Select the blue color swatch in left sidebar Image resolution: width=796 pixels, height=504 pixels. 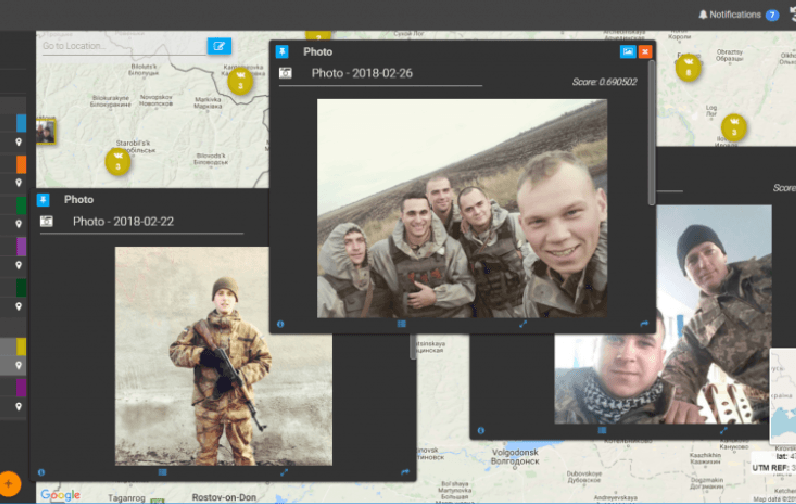(x=21, y=123)
